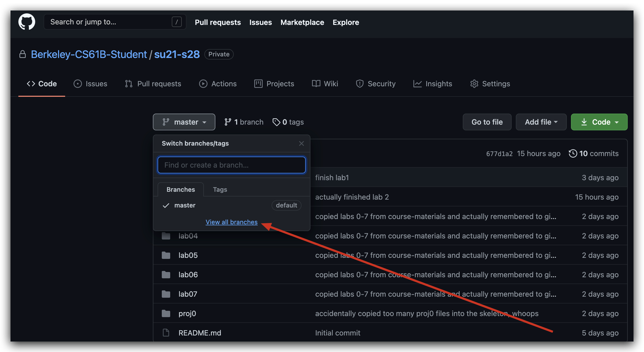Image resolution: width=644 pixels, height=352 pixels.
Task: Open Issues in top navigation bar
Action: click(x=261, y=22)
